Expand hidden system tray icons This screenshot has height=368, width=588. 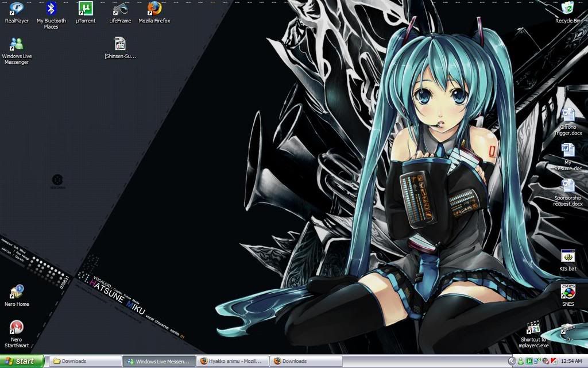pyautogui.click(x=513, y=361)
